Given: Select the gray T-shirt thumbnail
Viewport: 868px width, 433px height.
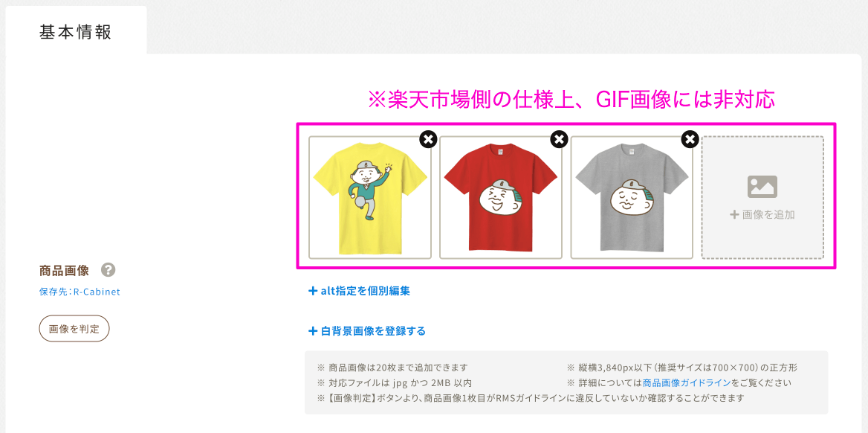Looking at the screenshot, I should coord(632,197).
